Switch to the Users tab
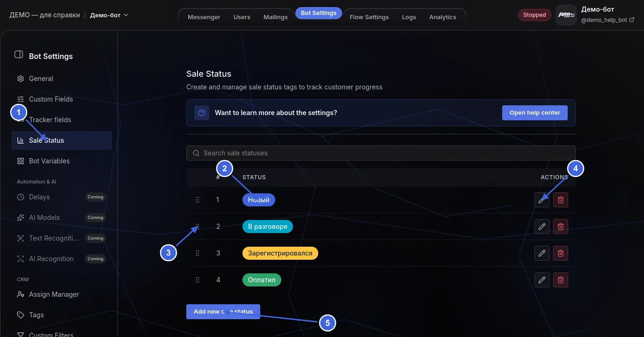This screenshot has height=337, width=644. pyautogui.click(x=241, y=17)
